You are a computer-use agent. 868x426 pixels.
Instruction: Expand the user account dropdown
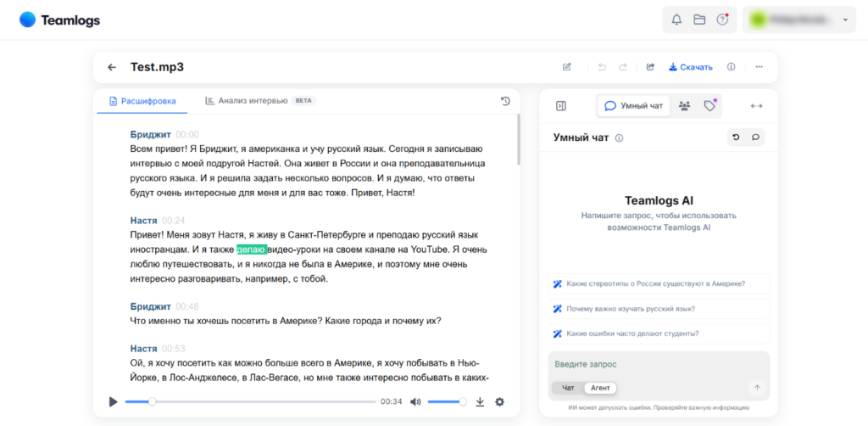(x=798, y=20)
